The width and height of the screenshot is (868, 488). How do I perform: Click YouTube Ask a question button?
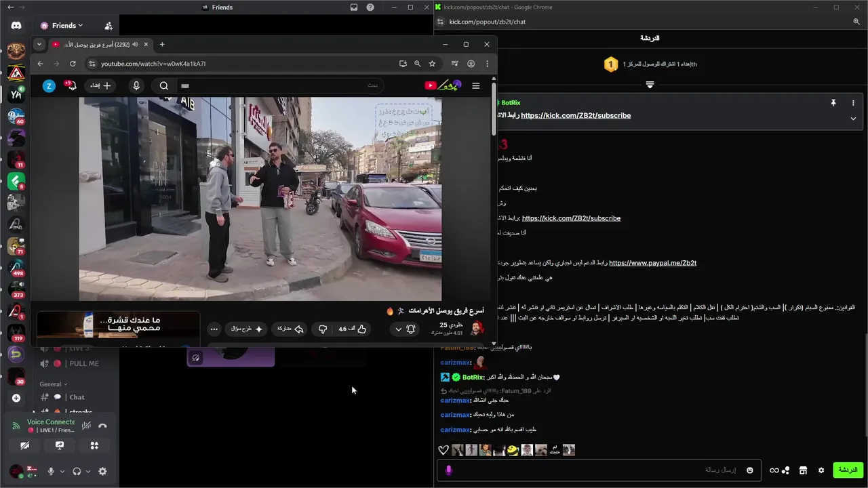tap(245, 329)
